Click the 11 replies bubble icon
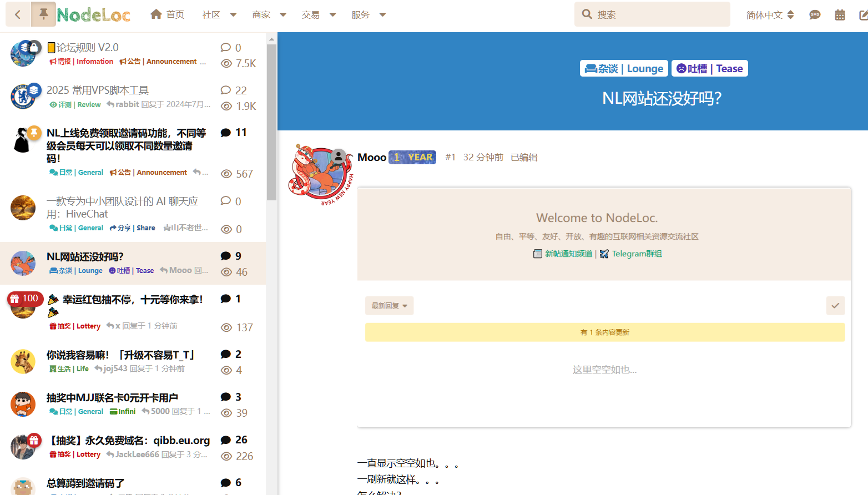The height and width of the screenshot is (495, 868). pos(226,133)
